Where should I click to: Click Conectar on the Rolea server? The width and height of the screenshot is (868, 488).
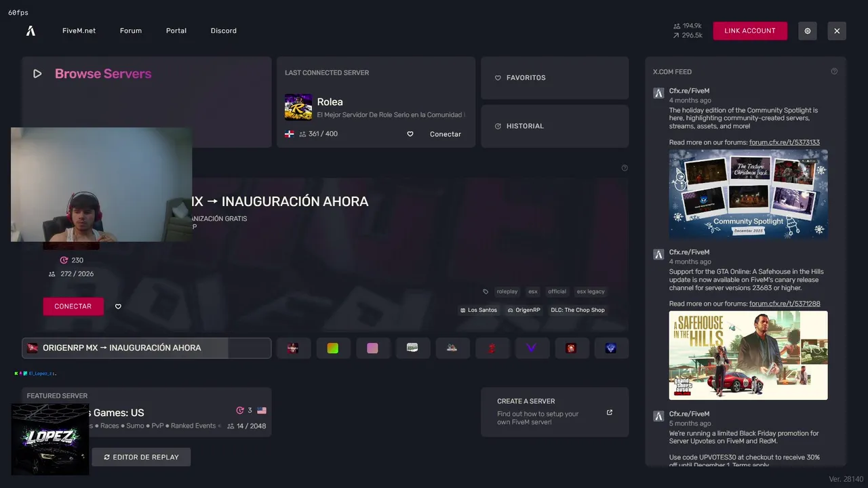pyautogui.click(x=446, y=134)
